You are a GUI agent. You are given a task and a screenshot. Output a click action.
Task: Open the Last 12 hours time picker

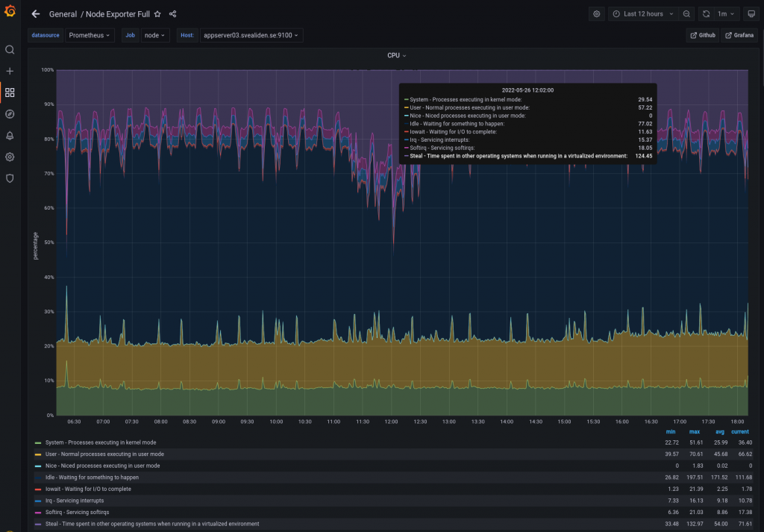point(642,14)
